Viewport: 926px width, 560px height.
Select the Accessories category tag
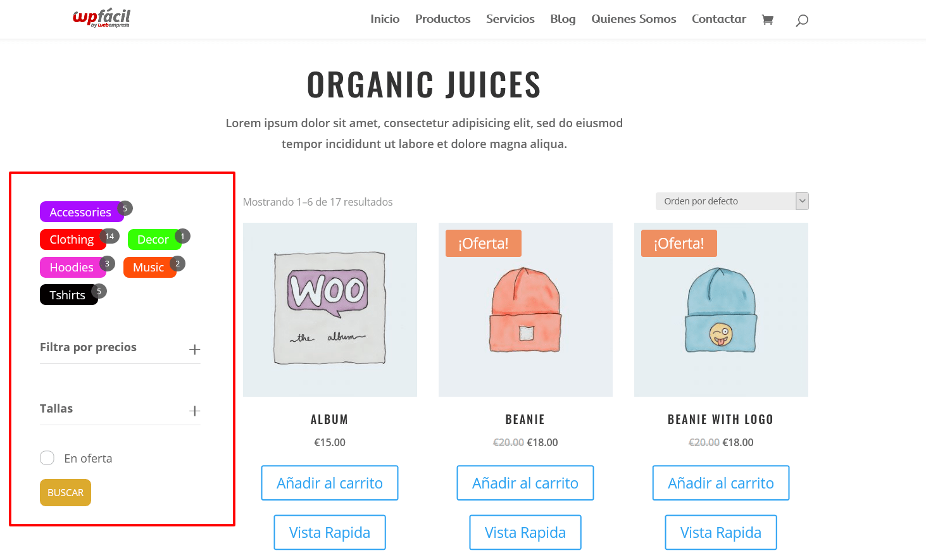80,212
